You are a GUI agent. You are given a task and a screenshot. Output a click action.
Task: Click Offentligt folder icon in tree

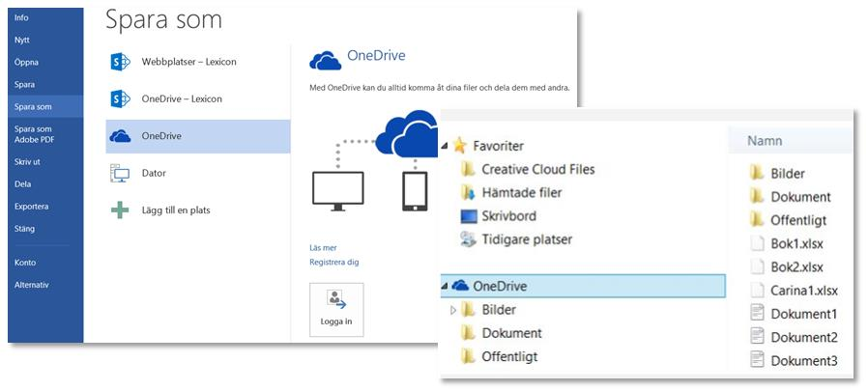pyautogui.click(x=469, y=356)
